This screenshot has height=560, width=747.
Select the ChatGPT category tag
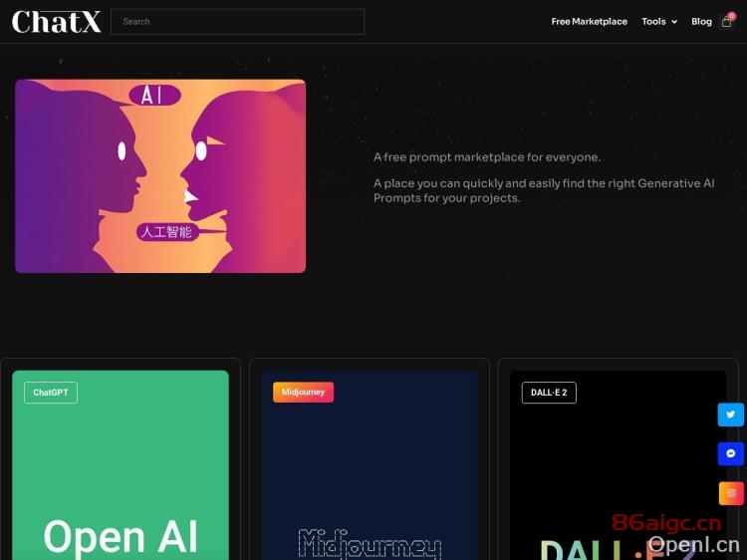click(51, 393)
